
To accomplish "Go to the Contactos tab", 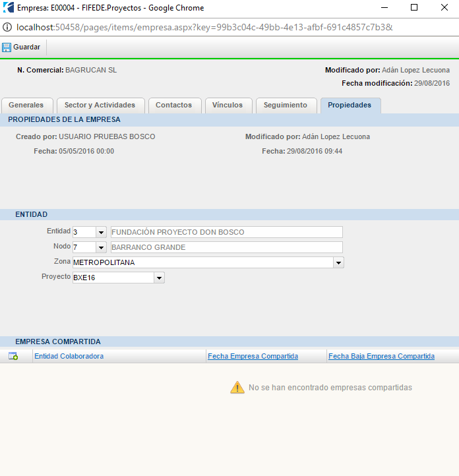I will point(175,105).
